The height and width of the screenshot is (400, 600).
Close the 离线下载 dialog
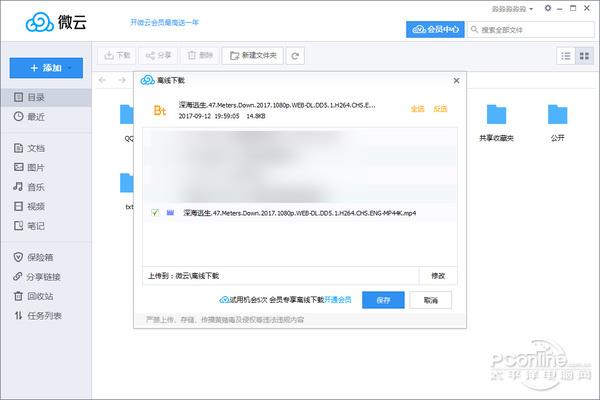(x=456, y=80)
